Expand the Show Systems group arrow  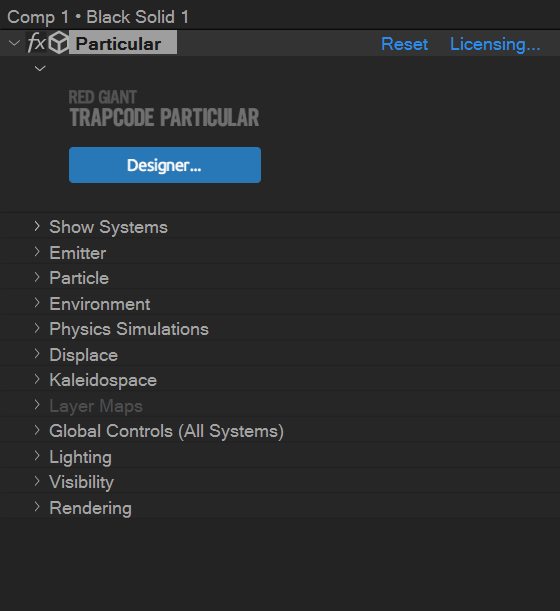pyautogui.click(x=37, y=226)
